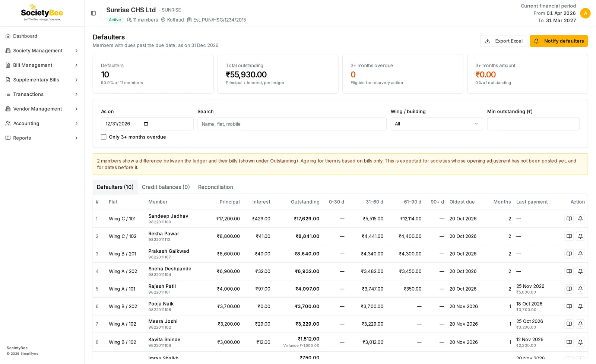This screenshot has height=364, width=596.
Task: Open calendar picker in As on date
Action: coord(146,124)
